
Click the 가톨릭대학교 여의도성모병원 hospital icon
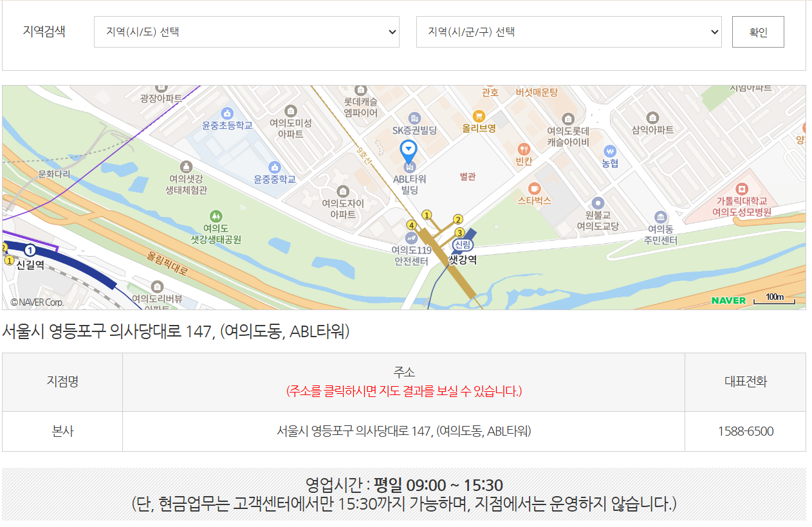click(x=743, y=189)
